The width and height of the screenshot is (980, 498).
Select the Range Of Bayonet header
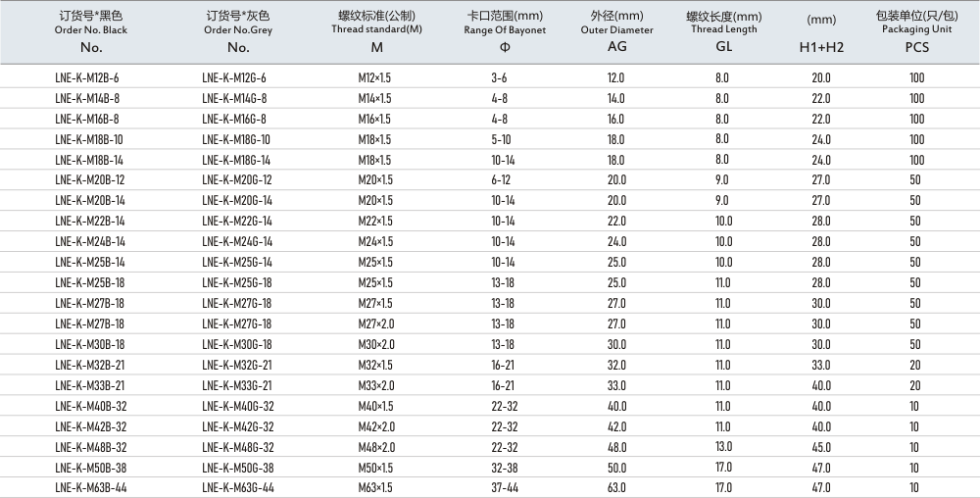click(x=505, y=30)
